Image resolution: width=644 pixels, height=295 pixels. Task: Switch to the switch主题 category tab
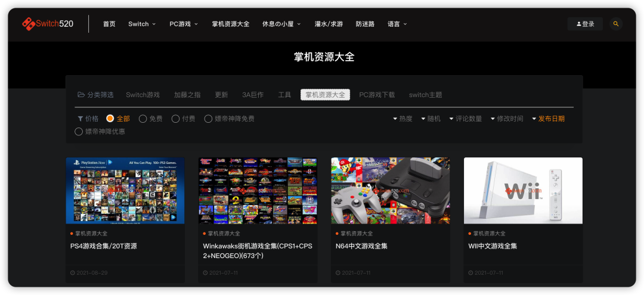426,95
